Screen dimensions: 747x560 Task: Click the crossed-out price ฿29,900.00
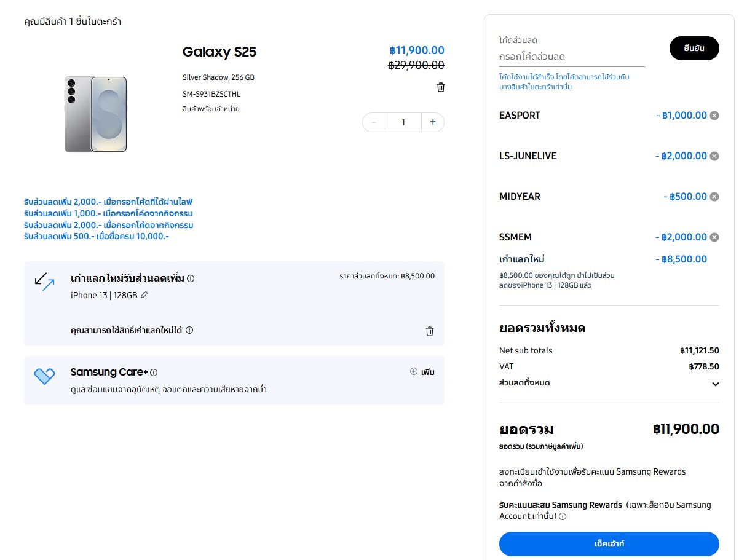416,65
